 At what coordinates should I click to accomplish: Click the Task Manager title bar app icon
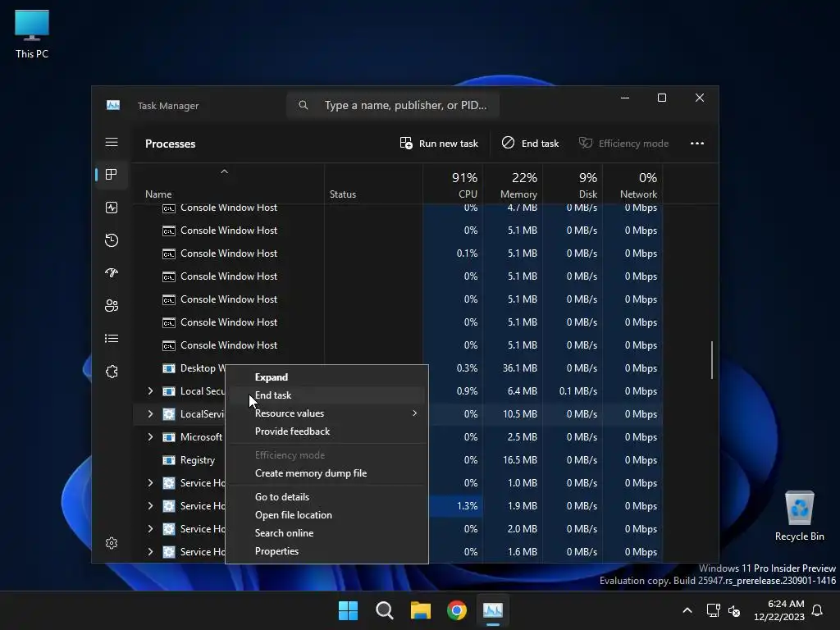tap(113, 105)
